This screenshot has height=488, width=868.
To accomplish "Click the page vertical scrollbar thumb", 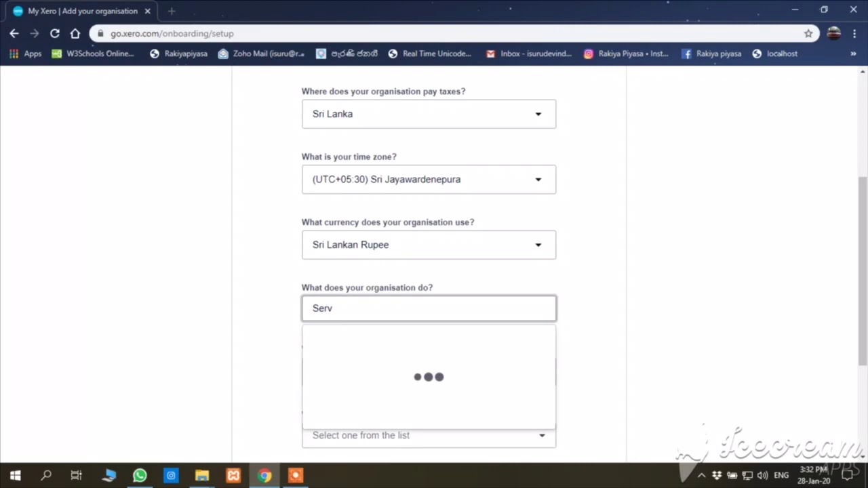I will 863,271.
